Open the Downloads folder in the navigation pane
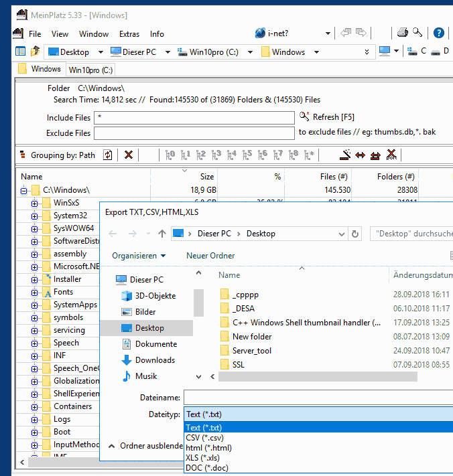The image size is (453, 476). [x=154, y=360]
